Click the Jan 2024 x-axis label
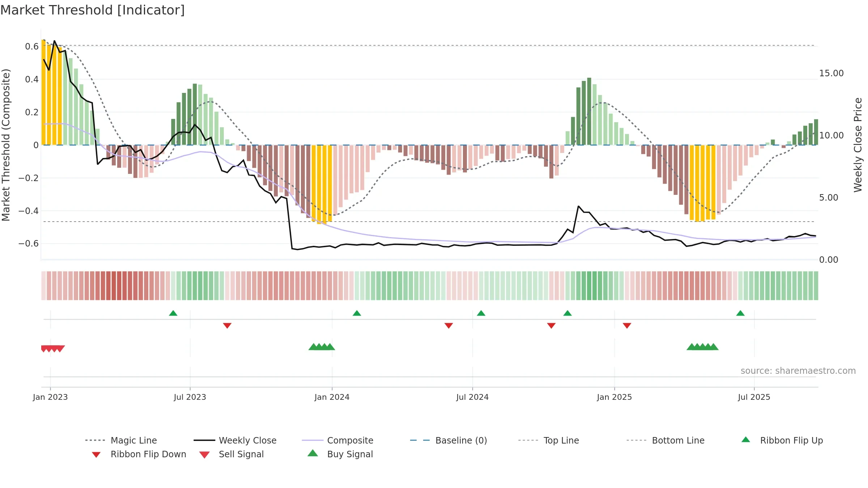The width and height of the screenshot is (868, 488). coord(332,397)
